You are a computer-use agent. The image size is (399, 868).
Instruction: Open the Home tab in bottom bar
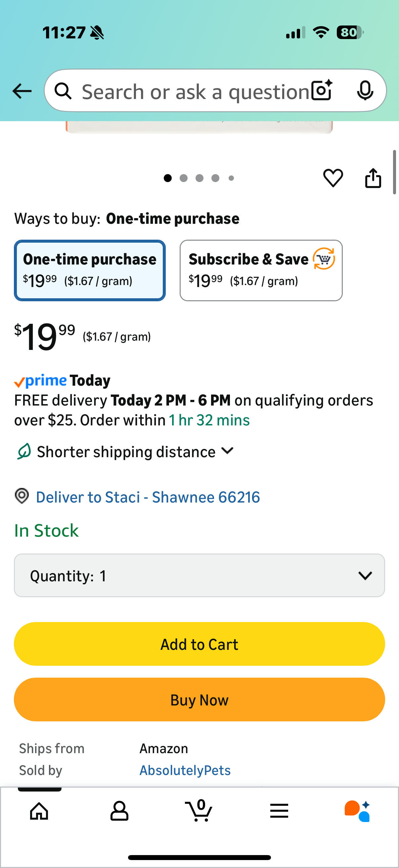click(39, 811)
